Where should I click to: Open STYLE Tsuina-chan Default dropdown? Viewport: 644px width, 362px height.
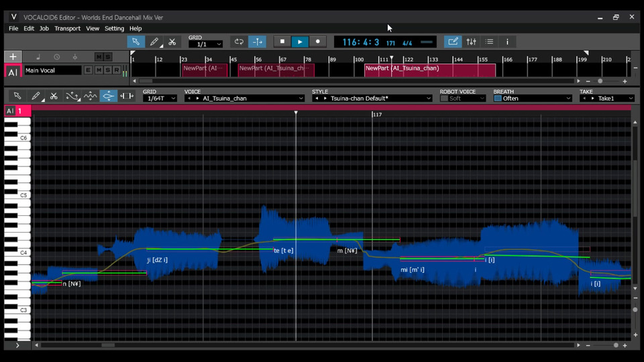click(x=372, y=99)
